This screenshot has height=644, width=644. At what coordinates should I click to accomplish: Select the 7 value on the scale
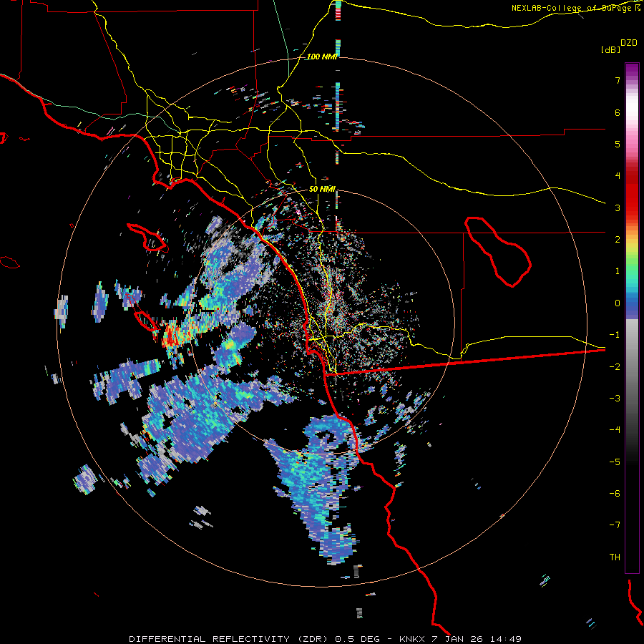point(618,80)
